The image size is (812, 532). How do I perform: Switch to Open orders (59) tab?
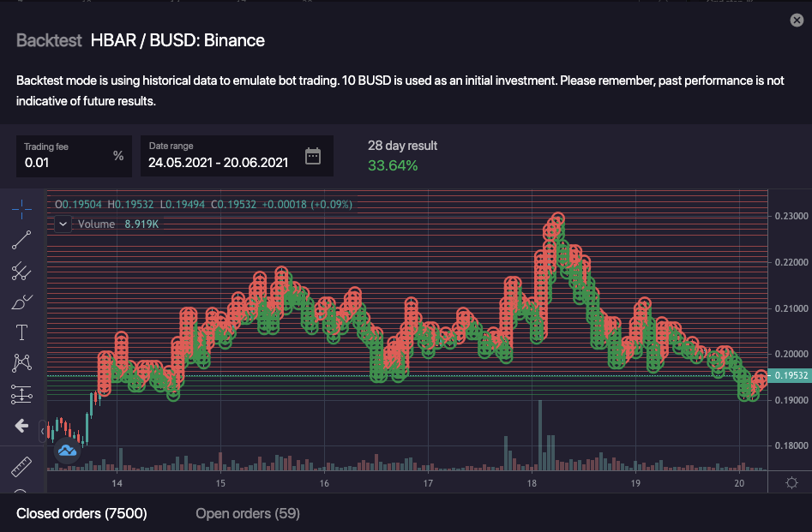248,513
